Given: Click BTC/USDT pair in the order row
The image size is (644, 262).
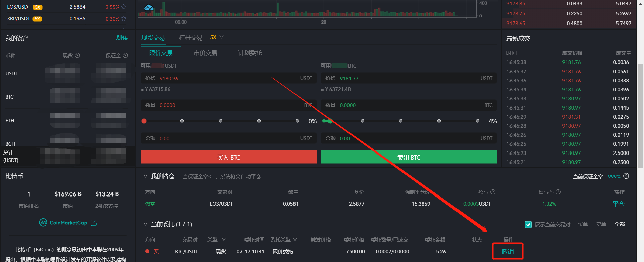Looking at the screenshot, I should (186, 251).
